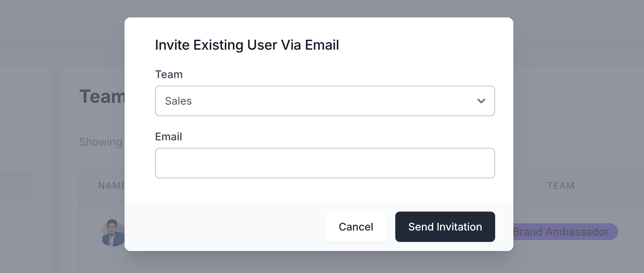Focus the Email input field

click(325, 163)
